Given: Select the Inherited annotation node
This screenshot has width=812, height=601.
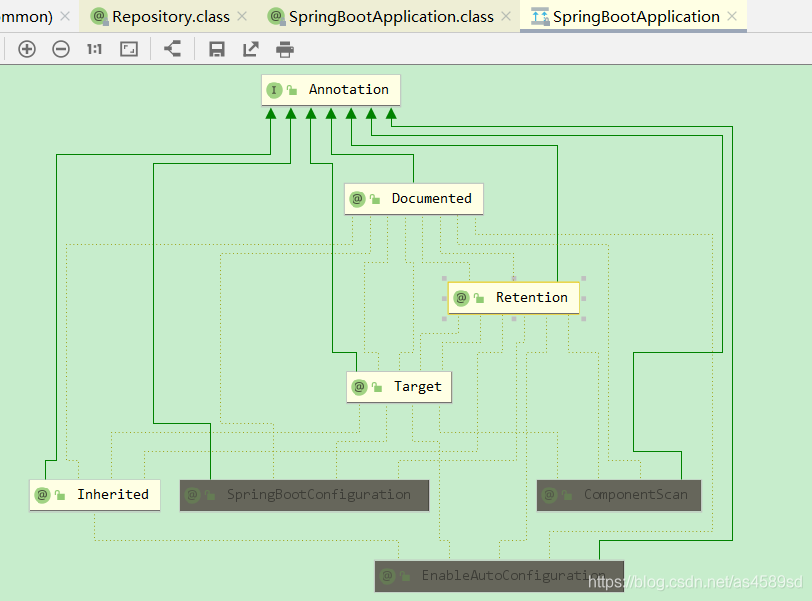Looking at the screenshot, I should [x=95, y=495].
